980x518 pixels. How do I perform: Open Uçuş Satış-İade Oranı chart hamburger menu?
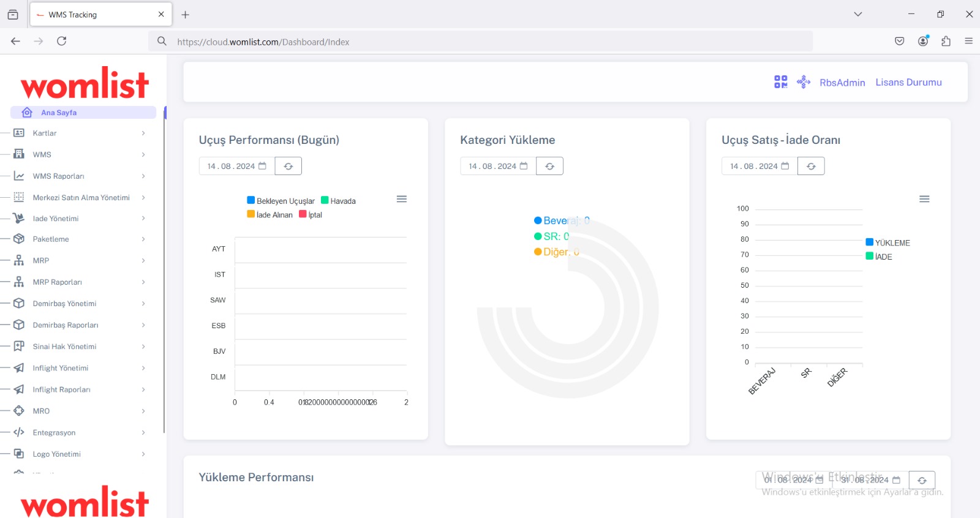(x=924, y=199)
